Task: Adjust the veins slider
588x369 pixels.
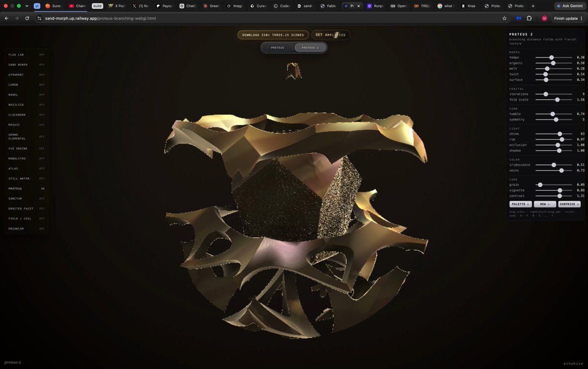Action: (x=554, y=170)
